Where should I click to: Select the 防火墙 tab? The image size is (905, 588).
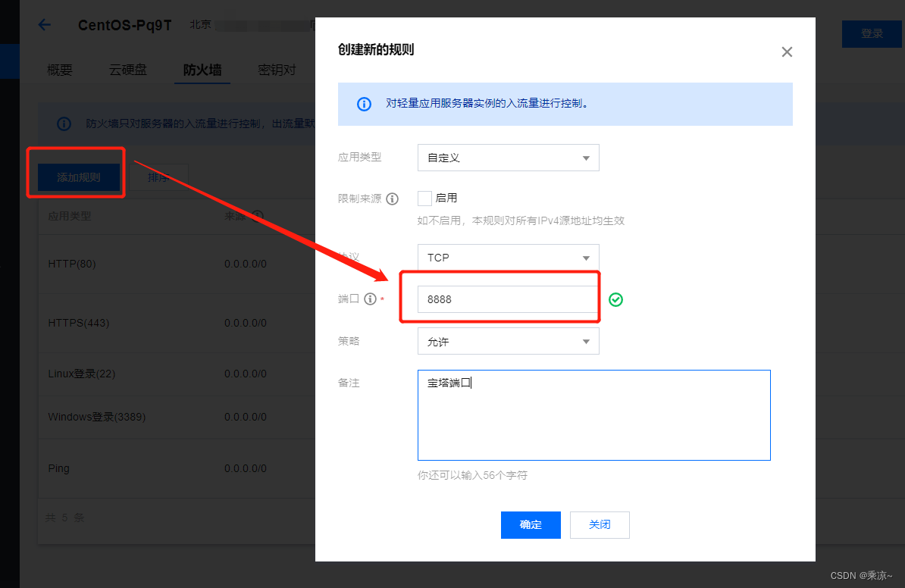202,70
